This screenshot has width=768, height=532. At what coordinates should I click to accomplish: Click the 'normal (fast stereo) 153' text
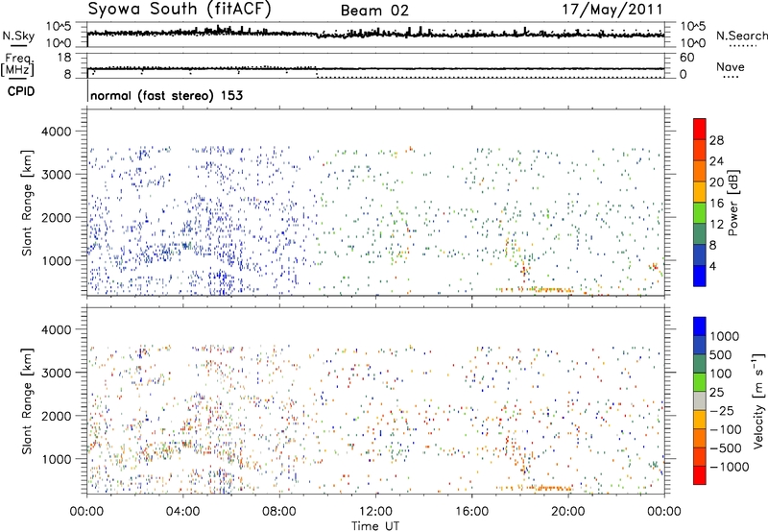point(166,95)
